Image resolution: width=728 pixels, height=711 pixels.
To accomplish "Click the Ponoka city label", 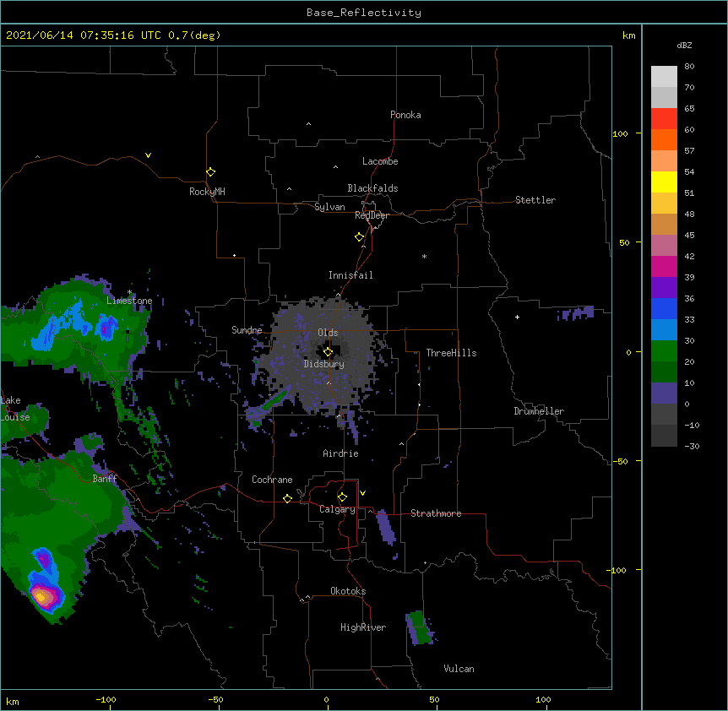I will tap(405, 115).
